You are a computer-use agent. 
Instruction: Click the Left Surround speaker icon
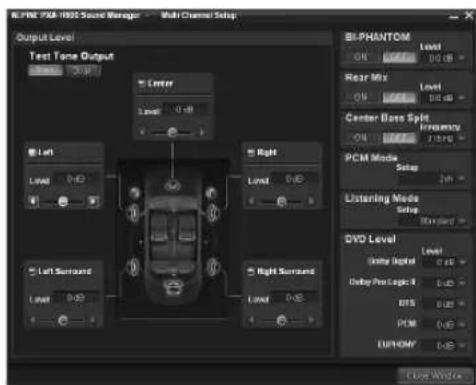point(32,271)
